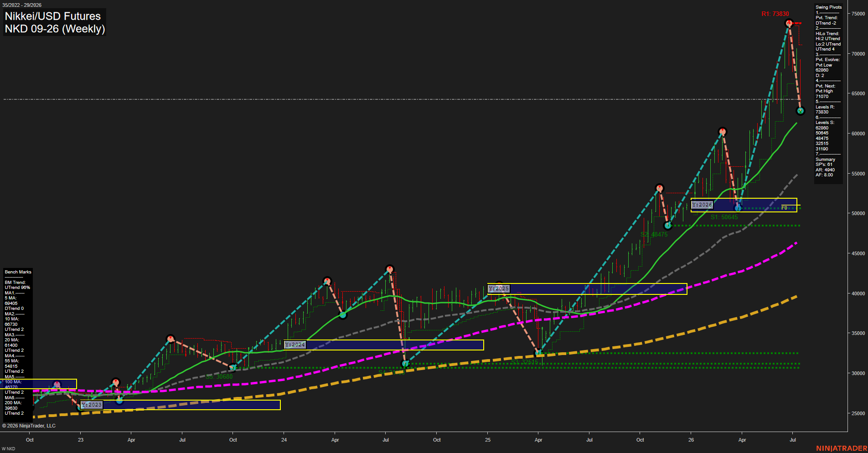The height and width of the screenshot is (453, 868).
Task: Click AR: 4940 in the Summary section
Action: pyautogui.click(x=825, y=170)
